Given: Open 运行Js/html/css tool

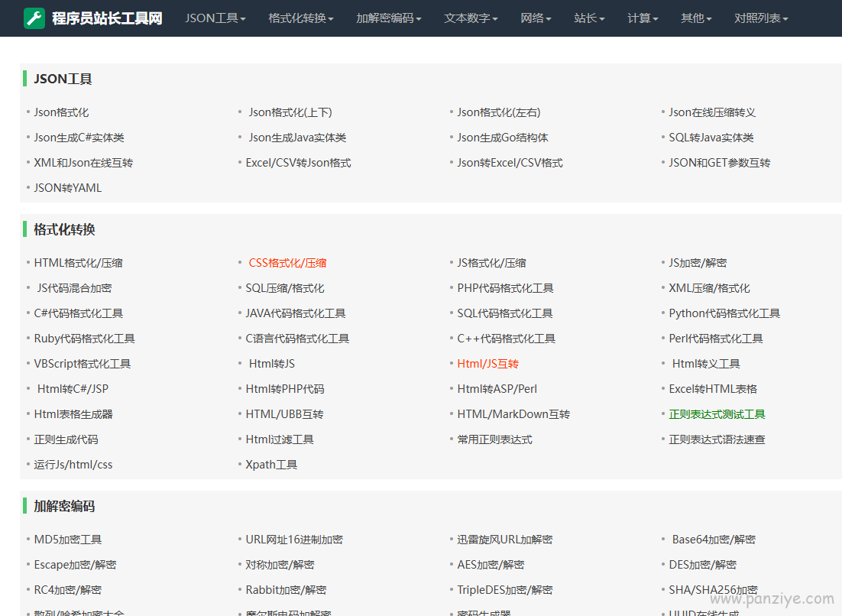Looking at the screenshot, I should click(73, 465).
